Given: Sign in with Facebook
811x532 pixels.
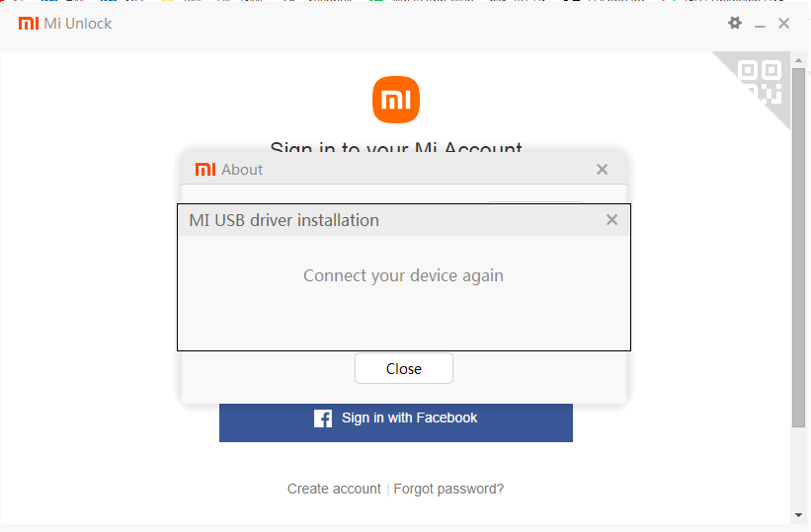Looking at the screenshot, I should click(x=396, y=422).
